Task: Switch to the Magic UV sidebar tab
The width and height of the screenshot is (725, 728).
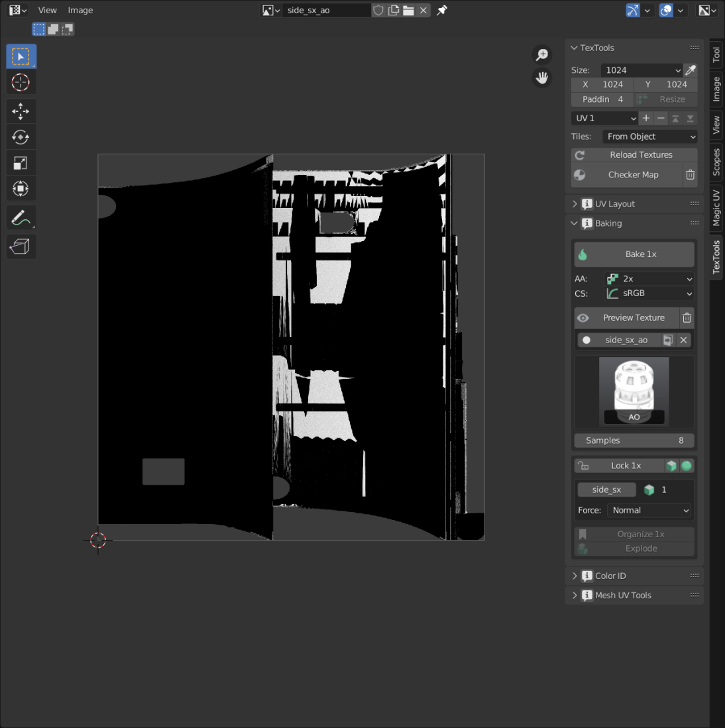Action: click(x=716, y=207)
